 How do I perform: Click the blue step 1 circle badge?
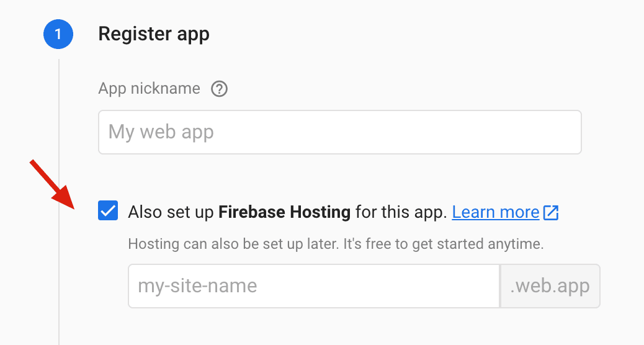point(58,34)
